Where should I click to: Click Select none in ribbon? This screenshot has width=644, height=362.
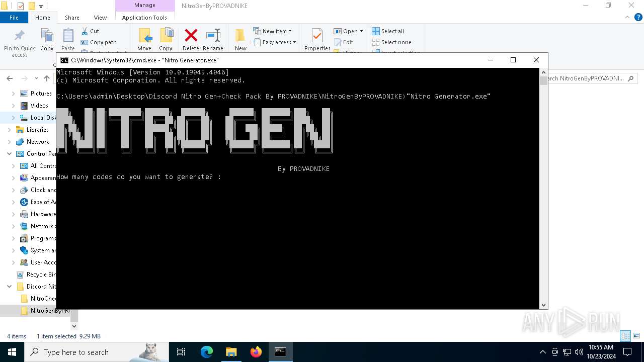391,42
